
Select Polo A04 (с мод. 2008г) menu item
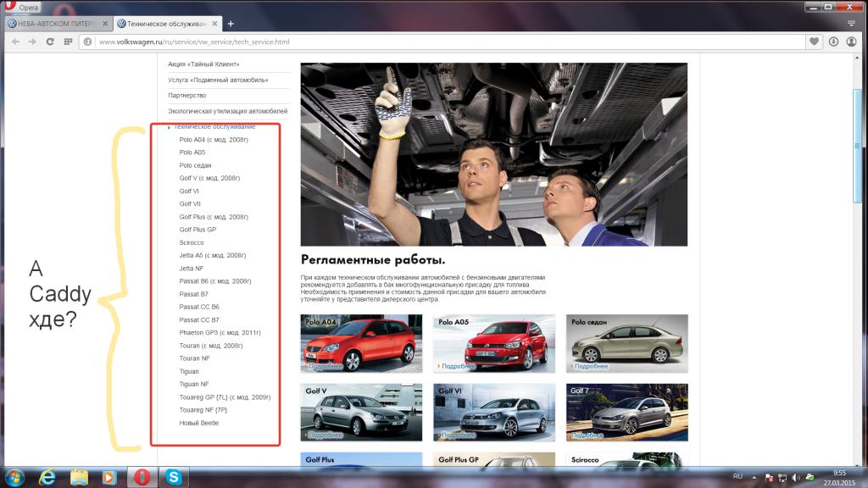coord(214,140)
